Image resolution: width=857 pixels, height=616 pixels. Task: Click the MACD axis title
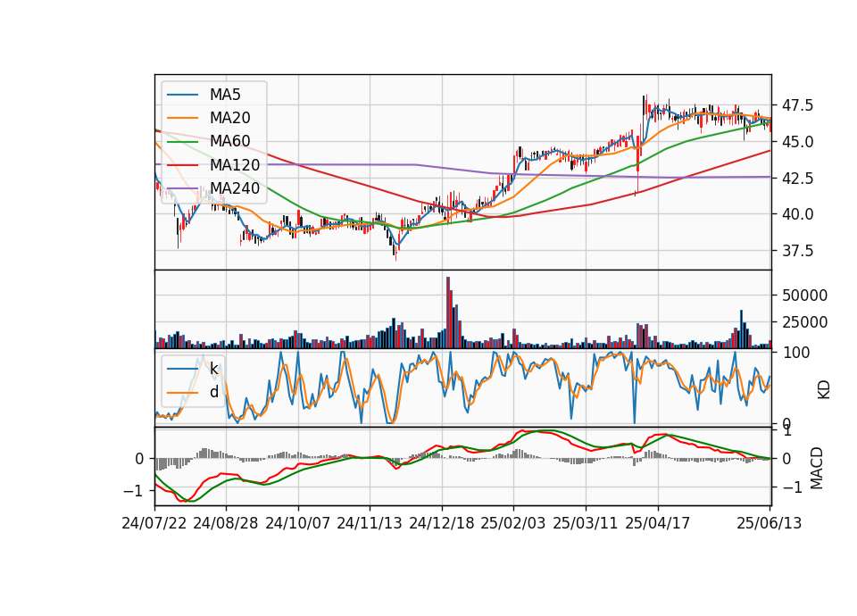pyautogui.click(x=817, y=468)
